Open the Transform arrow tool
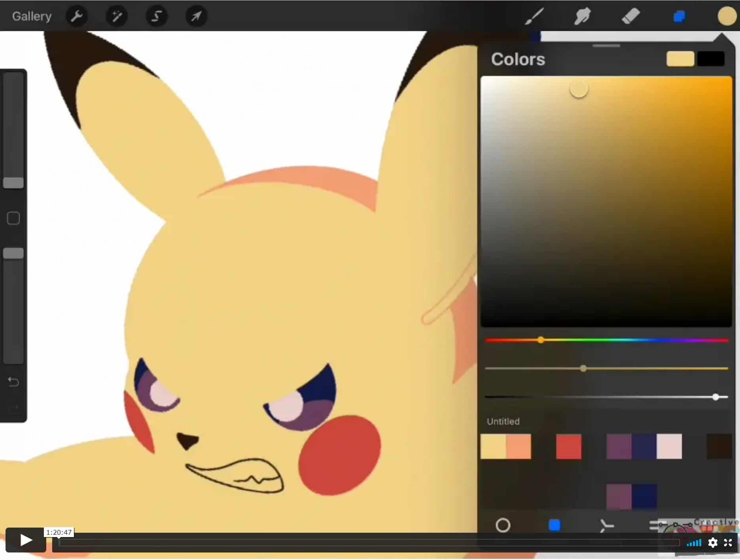 [x=196, y=16]
